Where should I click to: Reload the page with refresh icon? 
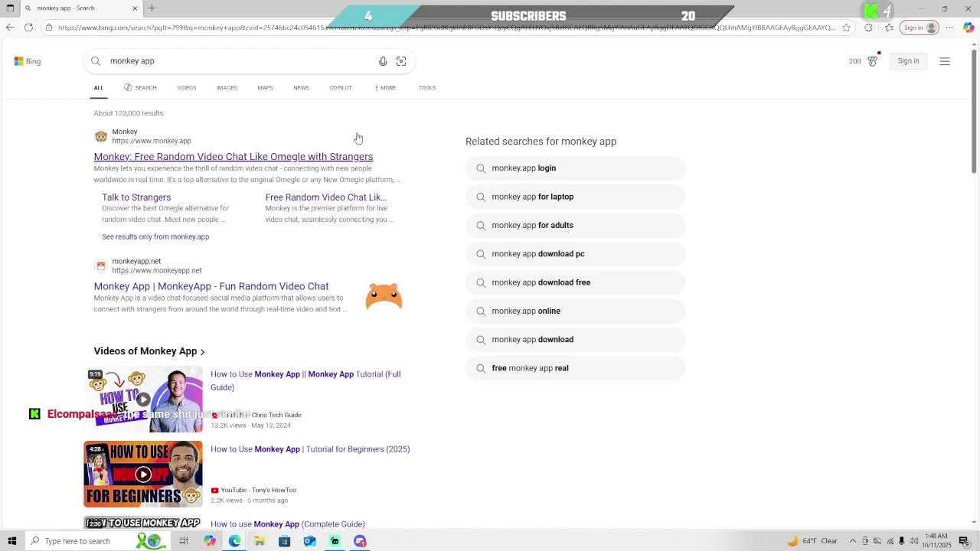coord(28,28)
